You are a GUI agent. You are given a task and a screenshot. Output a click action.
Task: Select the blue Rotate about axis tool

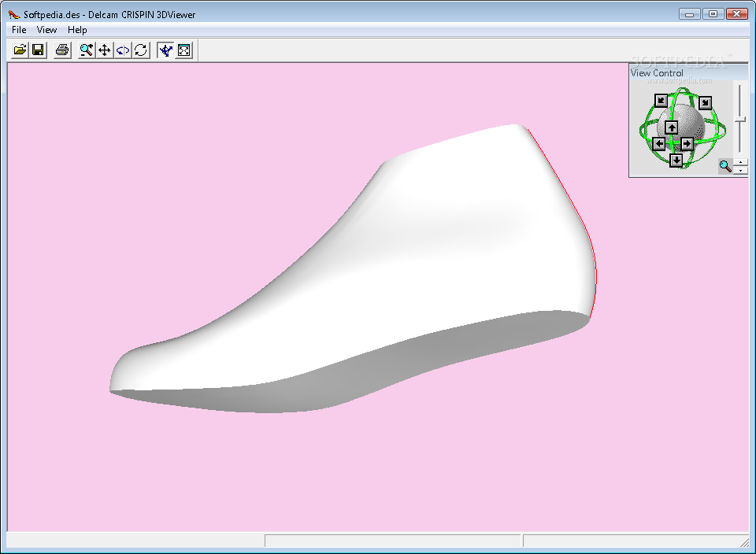pyautogui.click(x=123, y=50)
